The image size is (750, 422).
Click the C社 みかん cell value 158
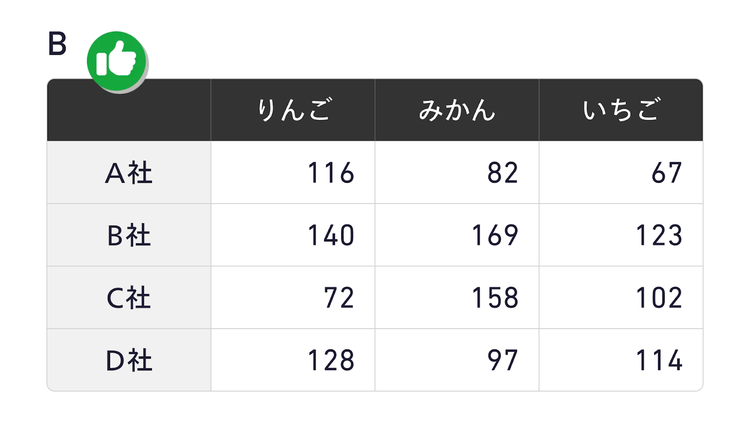[494, 298]
